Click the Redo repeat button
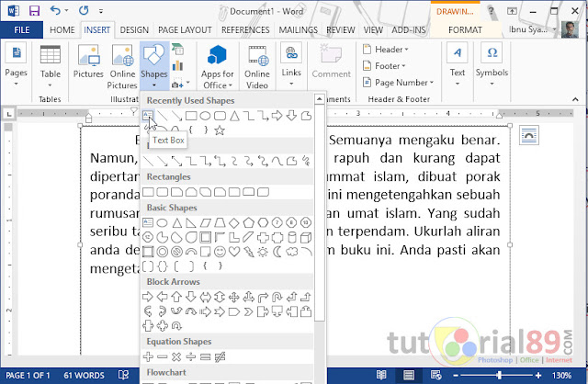 click(x=84, y=10)
